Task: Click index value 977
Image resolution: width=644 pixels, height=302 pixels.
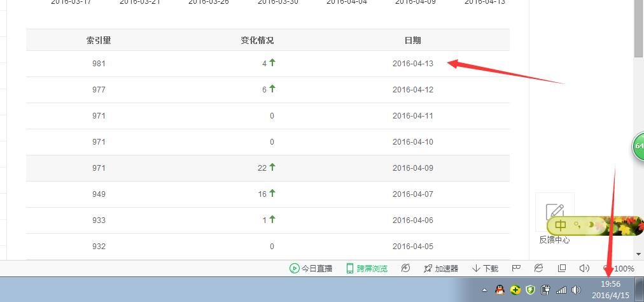Action: tap(99, 90)
